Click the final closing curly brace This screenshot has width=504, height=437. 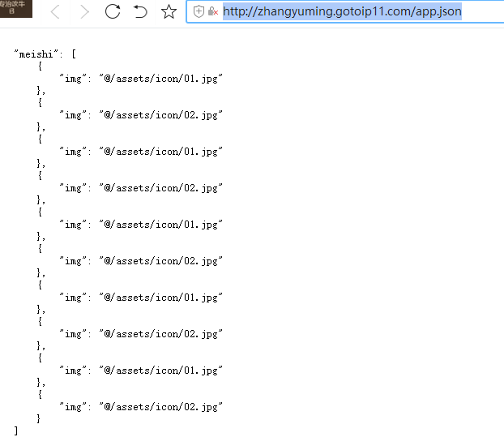pyautogui.click(x=39, y=418)
